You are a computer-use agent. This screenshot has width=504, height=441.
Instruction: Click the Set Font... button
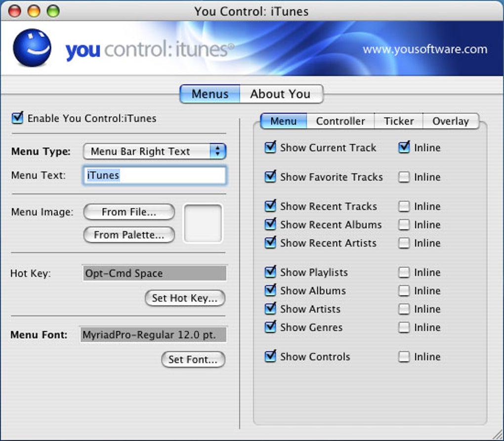[193, 359]
